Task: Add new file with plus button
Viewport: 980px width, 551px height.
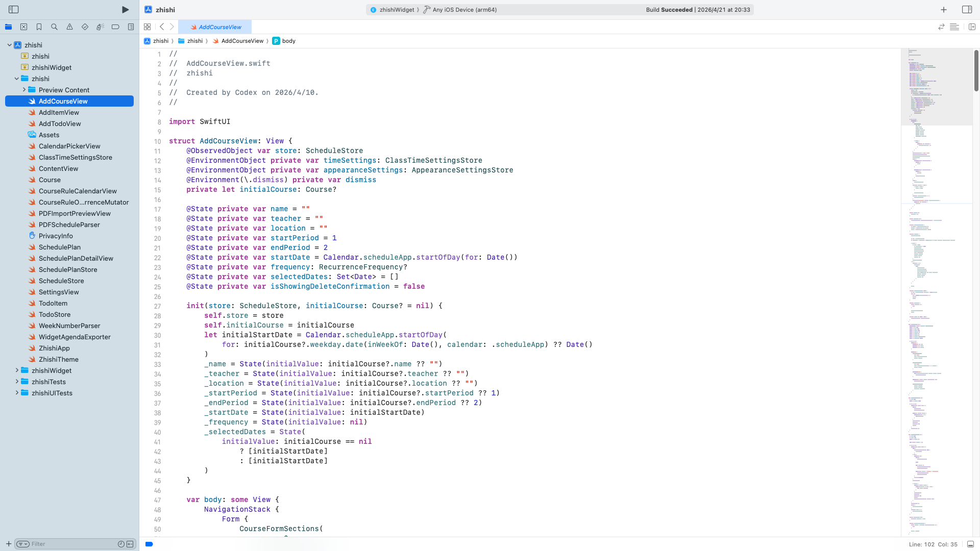Action: click(9, 544)
